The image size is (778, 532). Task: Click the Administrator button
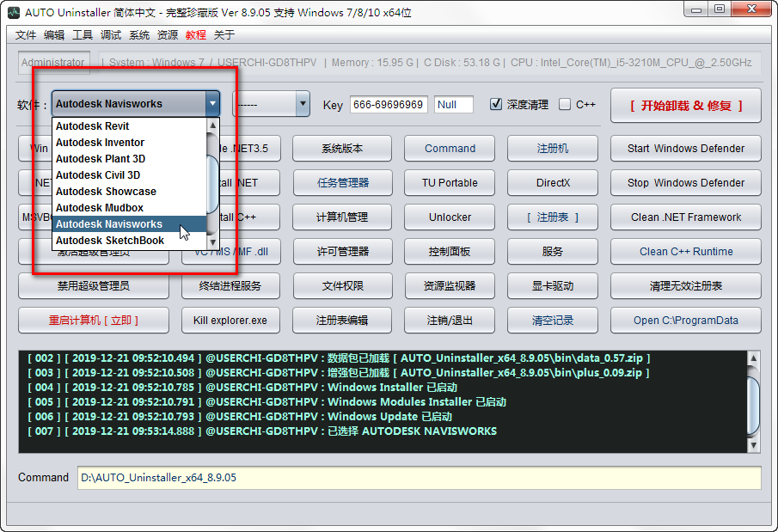coord(53,63)
